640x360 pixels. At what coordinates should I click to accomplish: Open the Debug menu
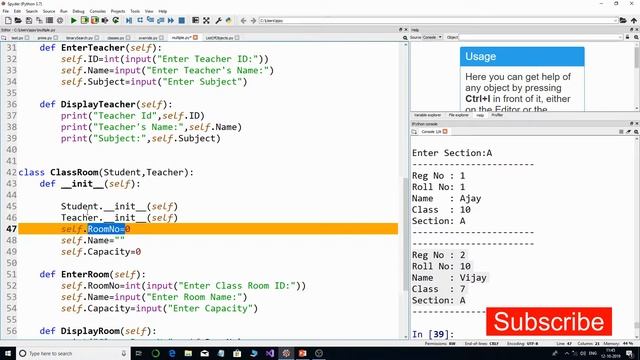click(78, 11)
